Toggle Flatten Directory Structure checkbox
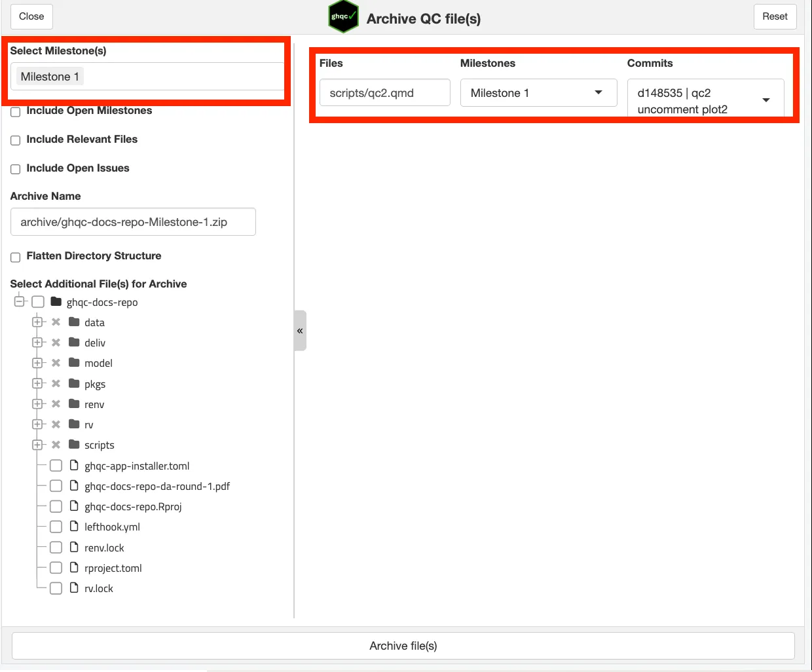Image resolution: width=812 pixels, height=672 pixels. [x=16, y=257]
